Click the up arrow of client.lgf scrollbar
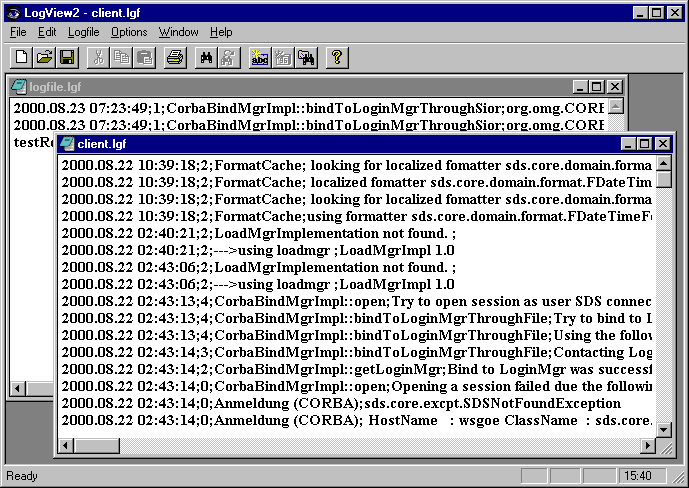Screen dimensions: 689x488 click(664, 163)
